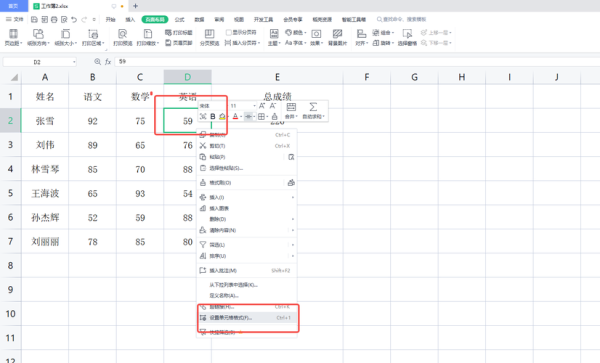Click the undo arrow in quick access bar
The width and height of the screenshot is (600, 363).
pos(74,19)
